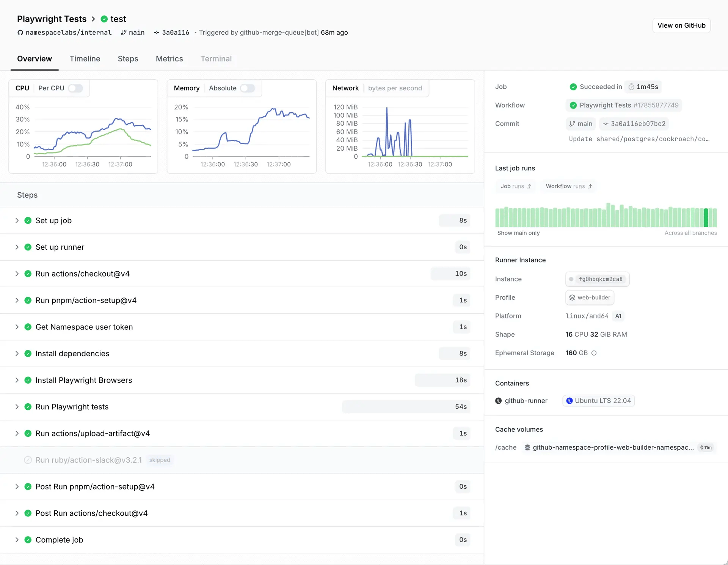Click the Ubuntu logo in the containers badge
The width and height of the screenshot is (728, 565).
pos(570,401)
